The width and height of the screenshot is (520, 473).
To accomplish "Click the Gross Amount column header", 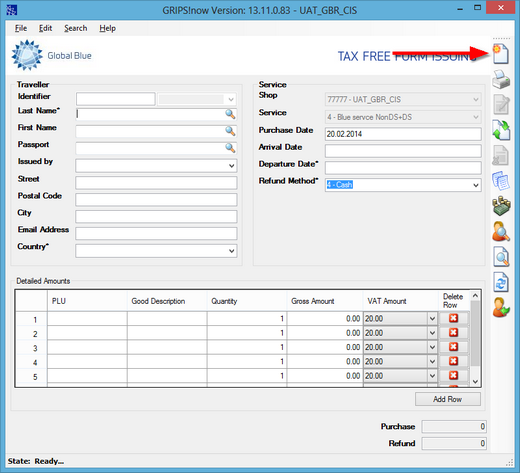I will click(x=325, y=301).
